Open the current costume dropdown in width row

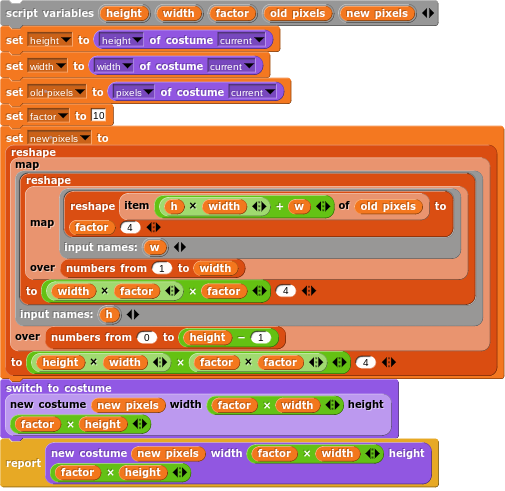tap(249, 66)
